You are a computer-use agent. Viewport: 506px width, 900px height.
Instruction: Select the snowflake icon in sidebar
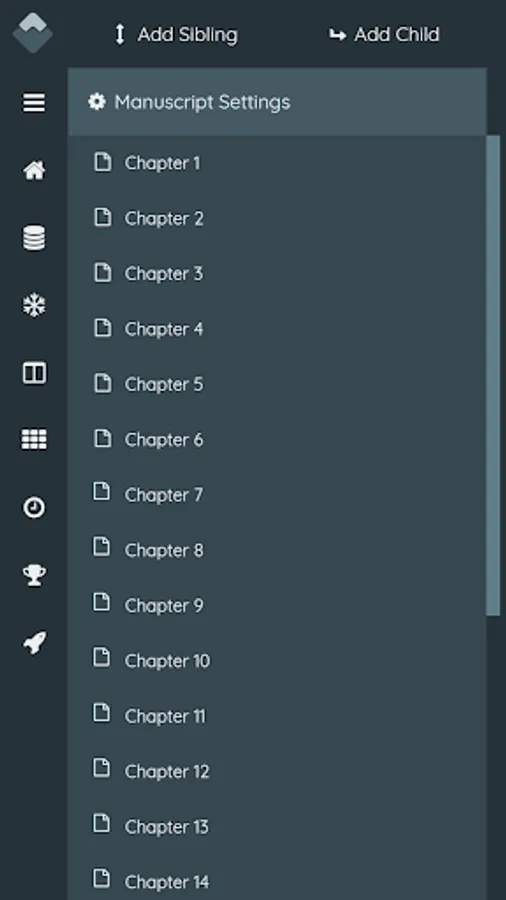tap(34, 305)
